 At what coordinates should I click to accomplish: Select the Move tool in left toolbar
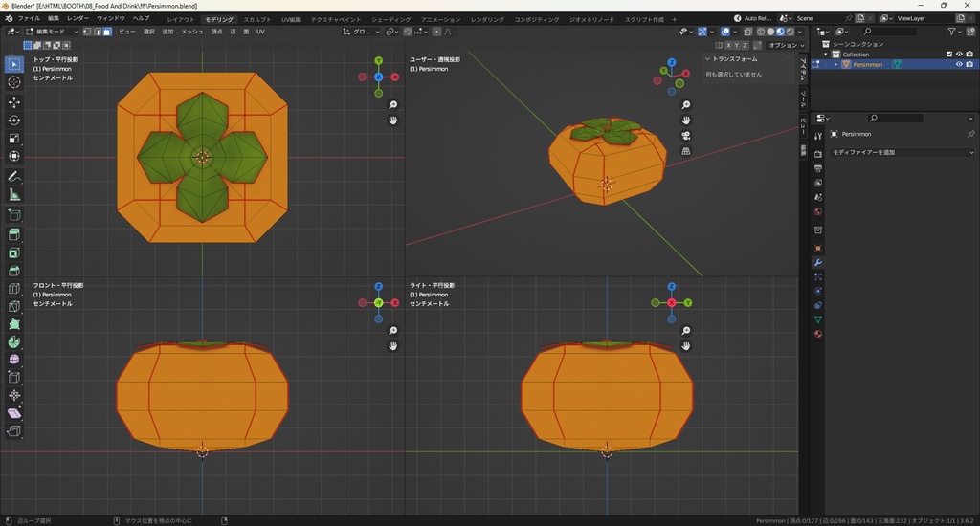[x=14, y=101]
